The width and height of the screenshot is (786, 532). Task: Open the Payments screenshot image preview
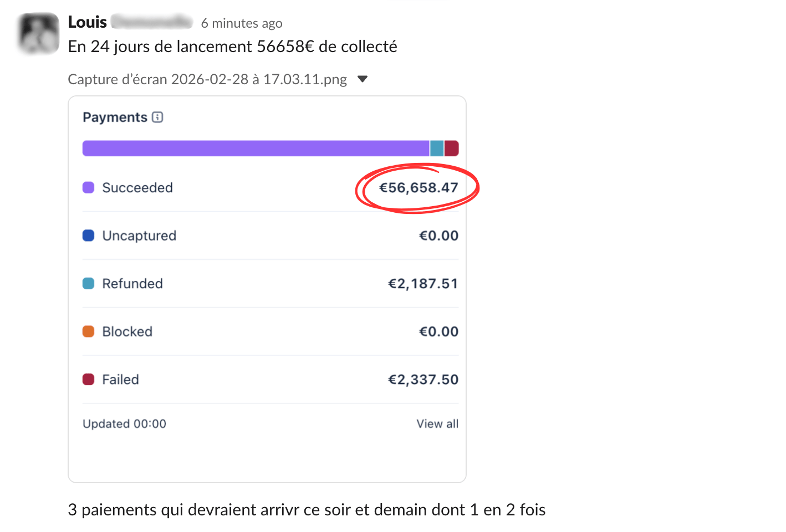point(267,289)
